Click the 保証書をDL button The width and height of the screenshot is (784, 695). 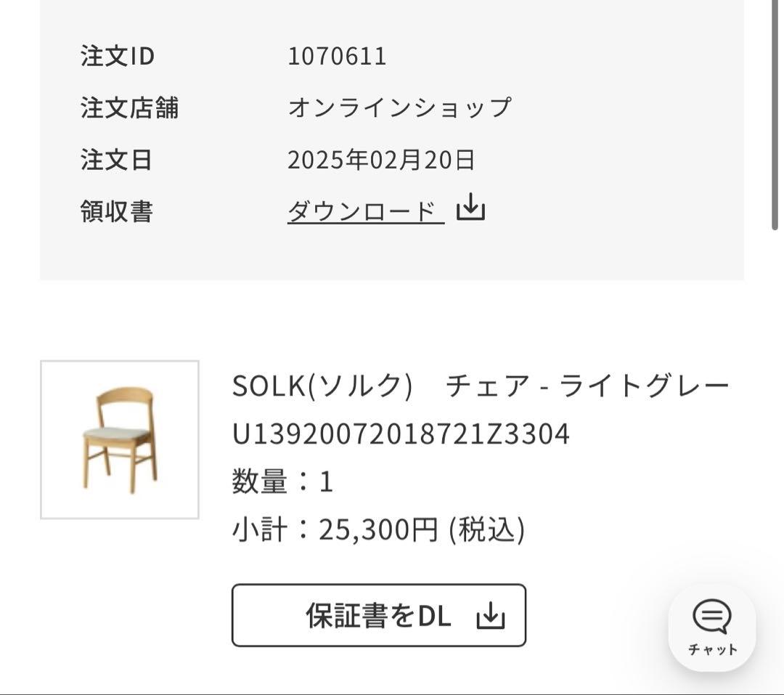tap(378, 616)
